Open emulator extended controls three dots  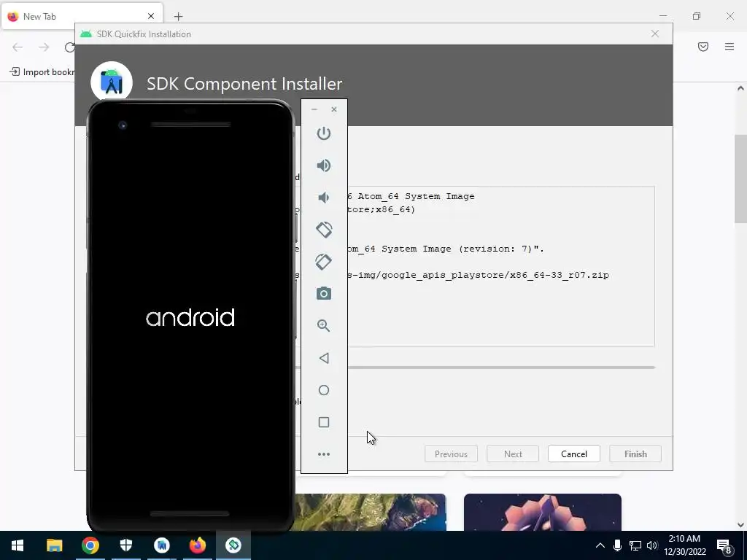point(323,454)
